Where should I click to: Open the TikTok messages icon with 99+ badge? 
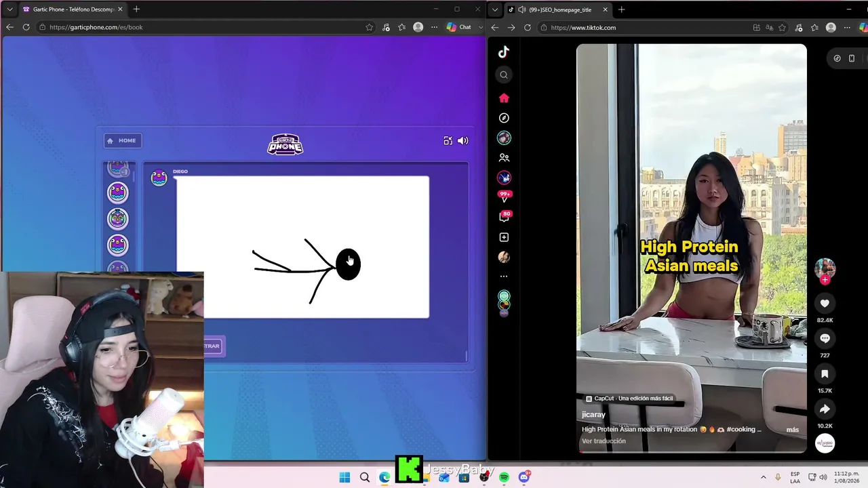[505, 197]
